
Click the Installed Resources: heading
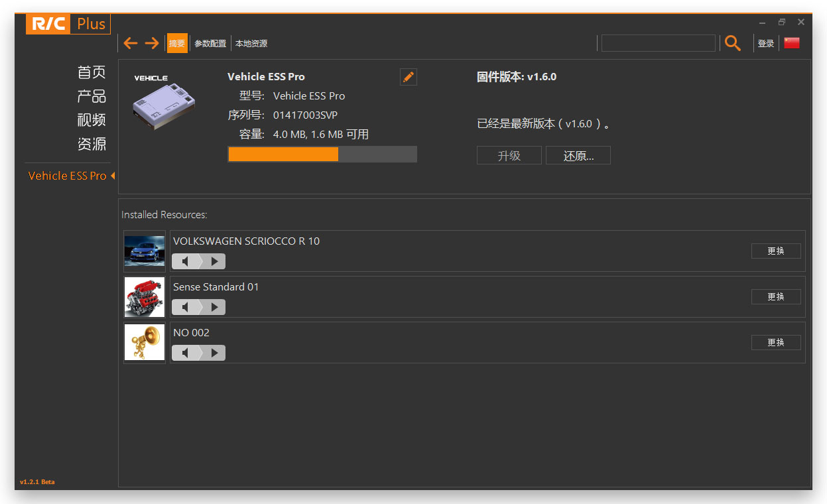click(x=164, y=215)
